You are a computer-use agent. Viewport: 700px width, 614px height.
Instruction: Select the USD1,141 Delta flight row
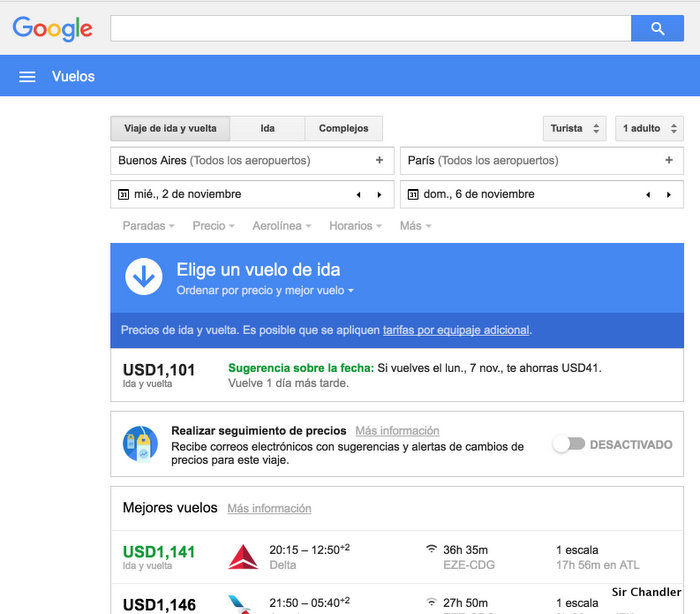tap(397, 557)
